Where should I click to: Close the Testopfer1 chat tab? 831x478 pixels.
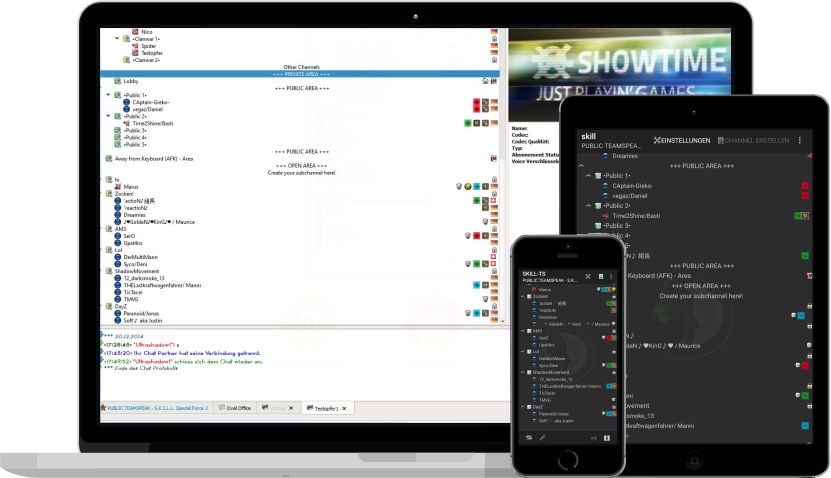(344, 409)
